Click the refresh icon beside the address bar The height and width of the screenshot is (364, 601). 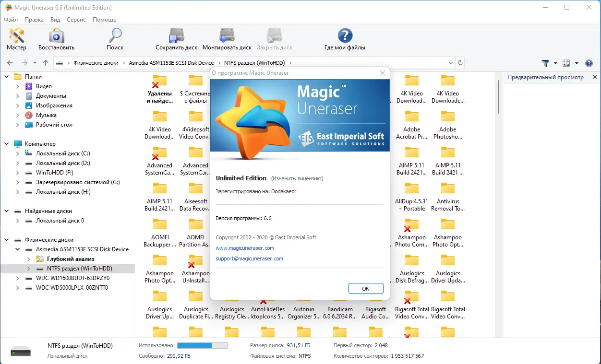459,63
